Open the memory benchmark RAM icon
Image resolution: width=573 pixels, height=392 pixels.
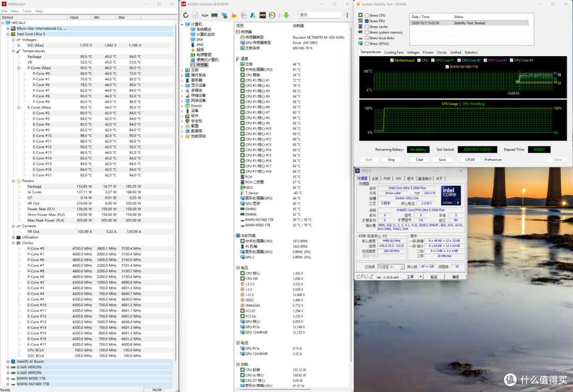point(214,15)
